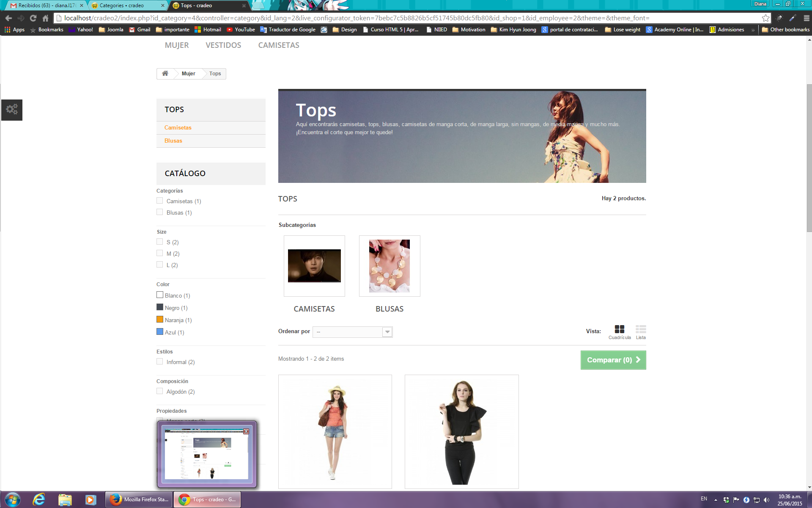Expand hidden bookmarks chevron
The width and height of the screenshot is (812, 508).
[753, 30]
